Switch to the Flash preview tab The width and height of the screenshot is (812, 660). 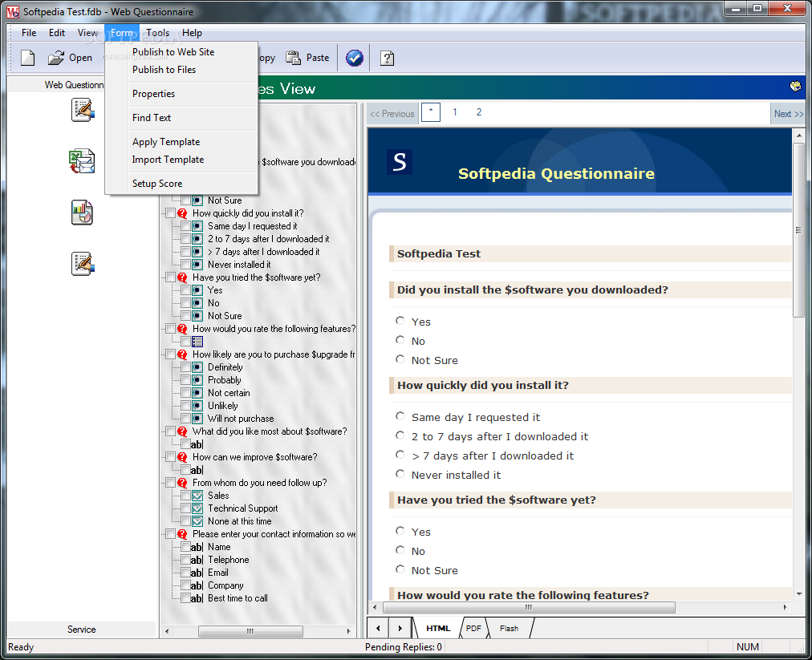509,629
